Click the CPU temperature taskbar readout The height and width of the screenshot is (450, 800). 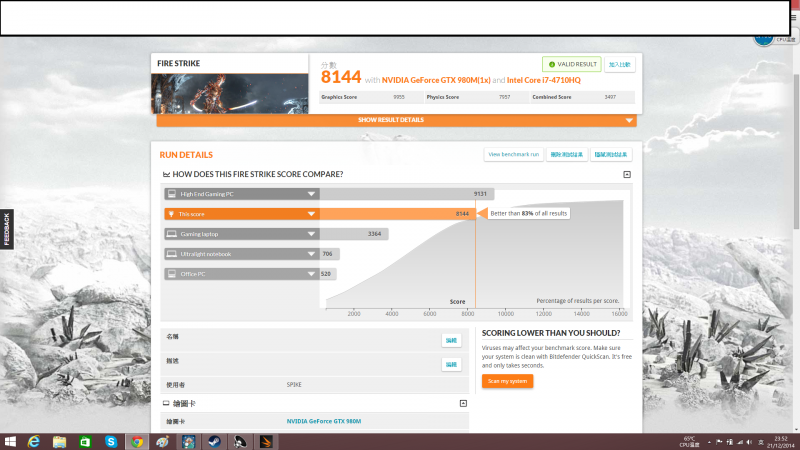[x=689, y=442]
